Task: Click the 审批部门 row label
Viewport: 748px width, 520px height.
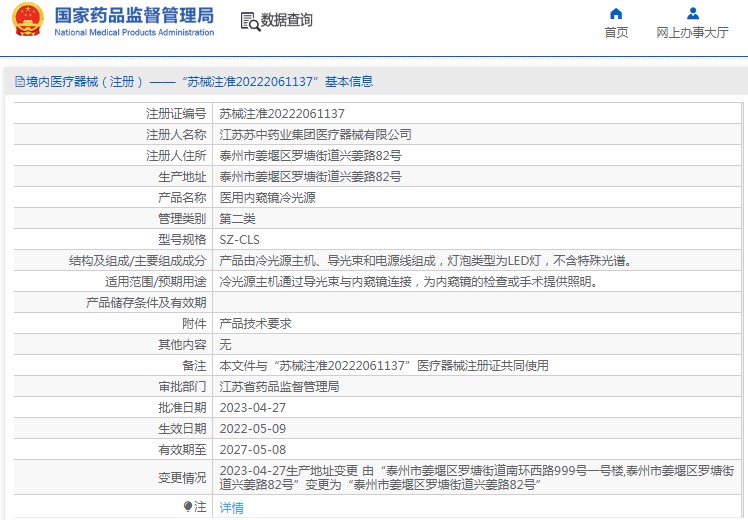Action: click(x=182, y=386)
